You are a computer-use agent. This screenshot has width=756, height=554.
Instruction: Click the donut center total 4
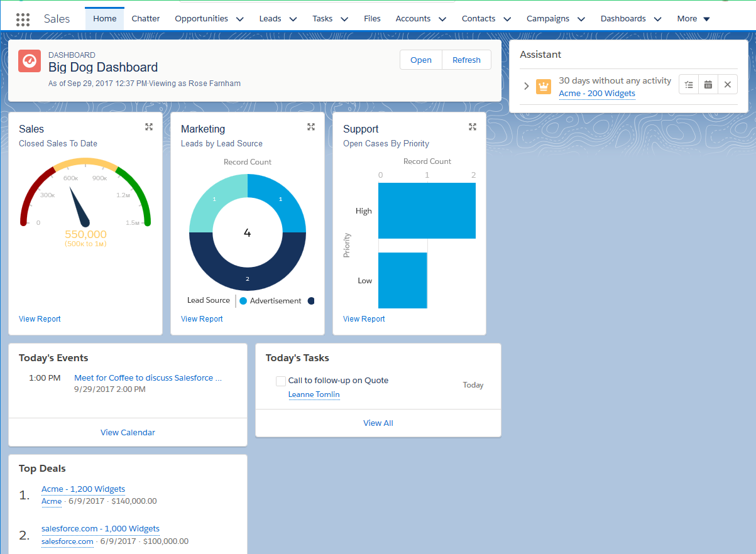coord(248,233)
